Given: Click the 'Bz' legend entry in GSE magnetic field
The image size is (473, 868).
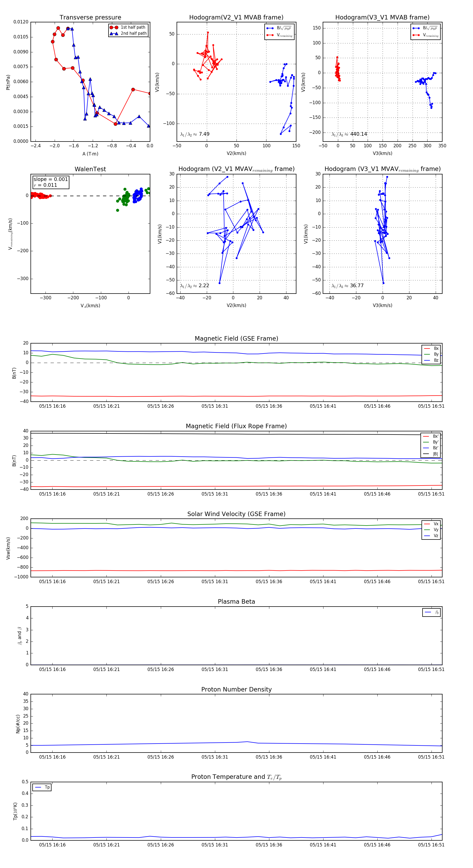Looking at the screenshot, I should click(x=431, y=360).
